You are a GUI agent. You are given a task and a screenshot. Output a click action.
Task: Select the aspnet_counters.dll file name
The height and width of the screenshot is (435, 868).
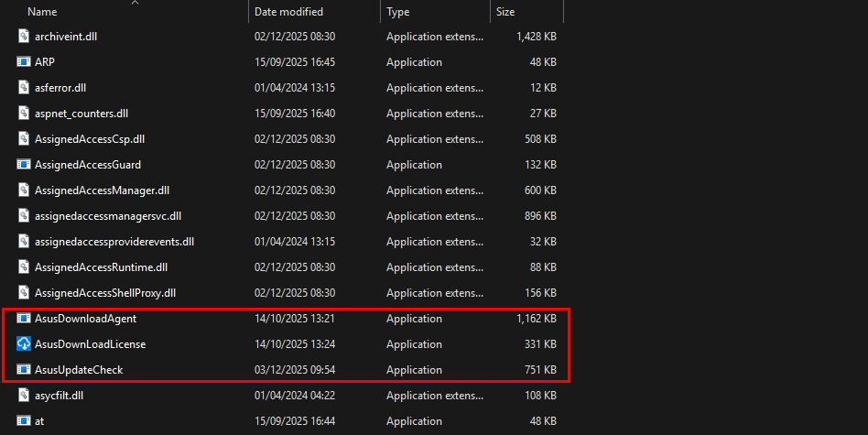point(81,114)
